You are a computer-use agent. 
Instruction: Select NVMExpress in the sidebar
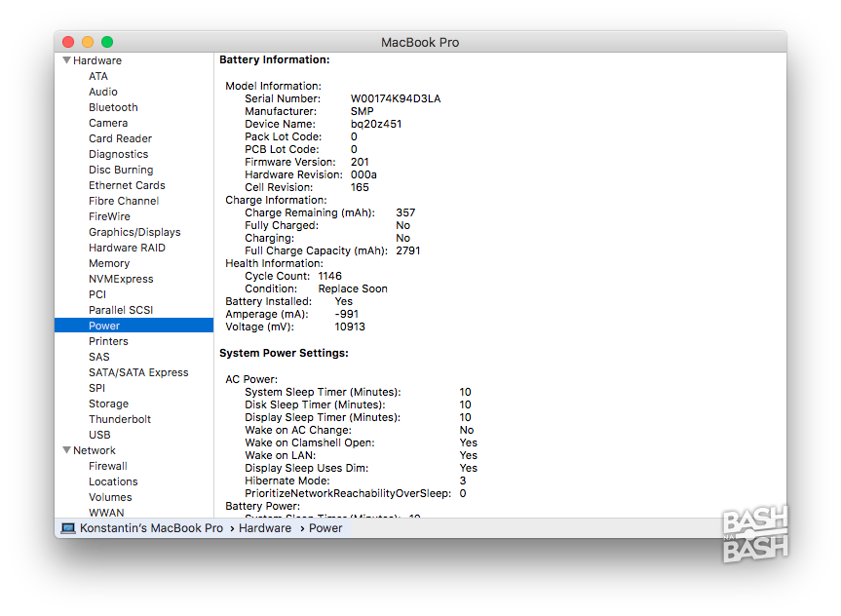pyautogui.click(x=121, y=279)
